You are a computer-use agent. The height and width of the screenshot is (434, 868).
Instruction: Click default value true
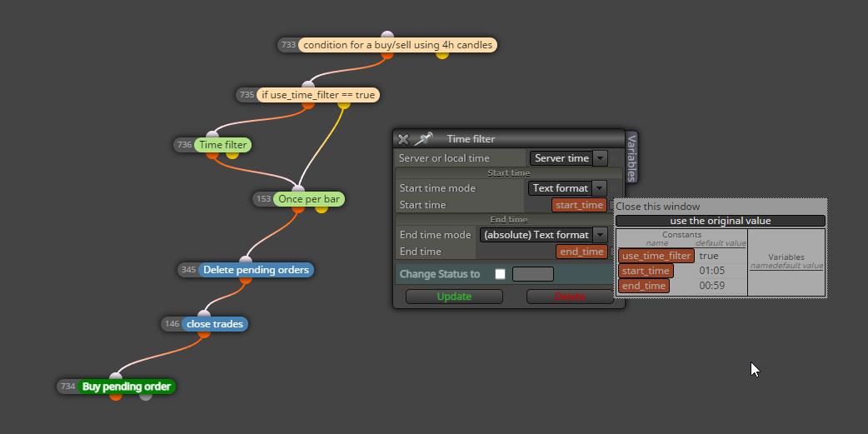[709, 256]
